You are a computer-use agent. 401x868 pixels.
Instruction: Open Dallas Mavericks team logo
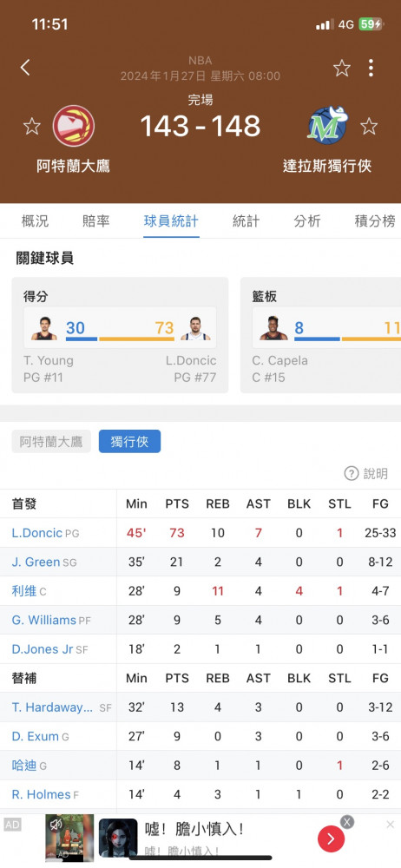[x=328, y=124]
